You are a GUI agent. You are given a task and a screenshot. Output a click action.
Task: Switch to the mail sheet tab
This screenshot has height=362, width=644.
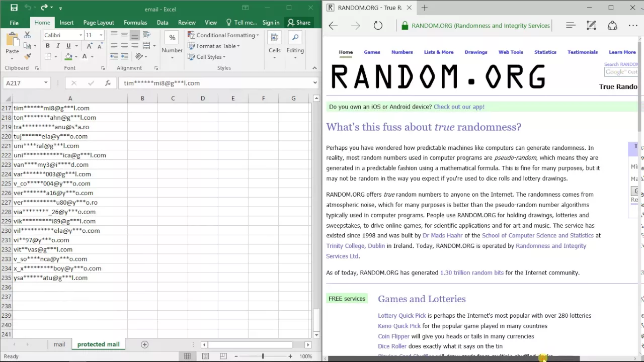[59, 344]
